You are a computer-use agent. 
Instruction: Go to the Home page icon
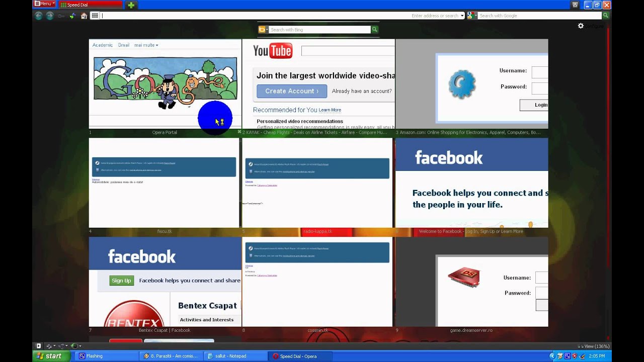click(x=84, y=16)
